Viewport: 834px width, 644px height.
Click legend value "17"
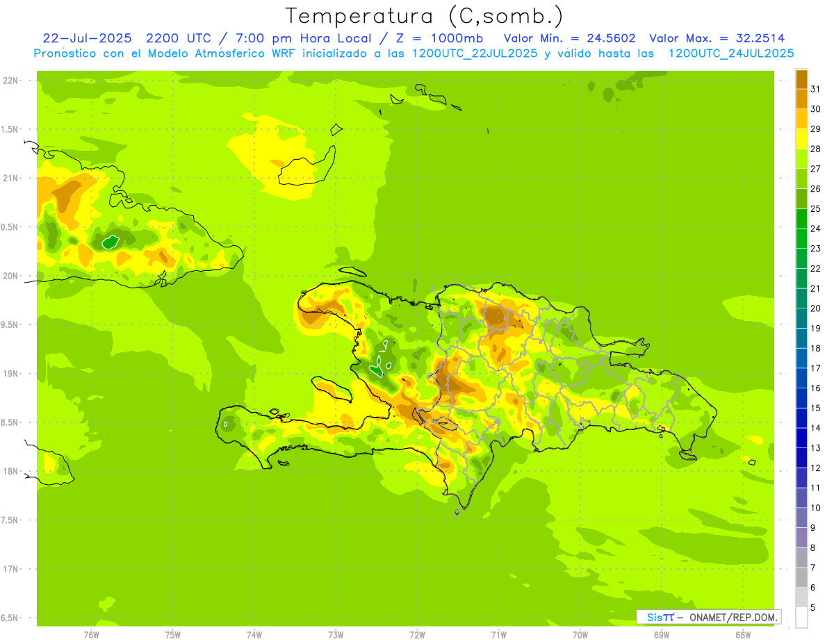pos(815,368)
